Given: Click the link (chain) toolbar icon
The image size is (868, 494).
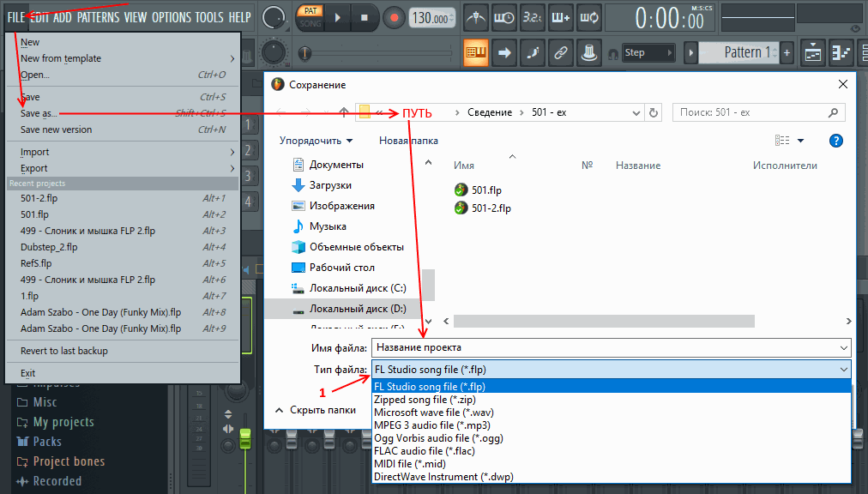Looking at the screenshot, I should click(x=560, y=52).
